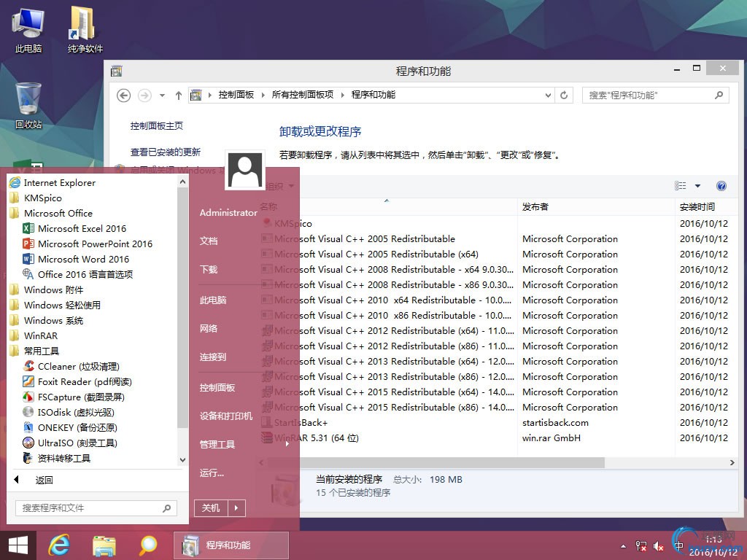Open 下载 from start menu
747x560 pixels.
point(209,270)
